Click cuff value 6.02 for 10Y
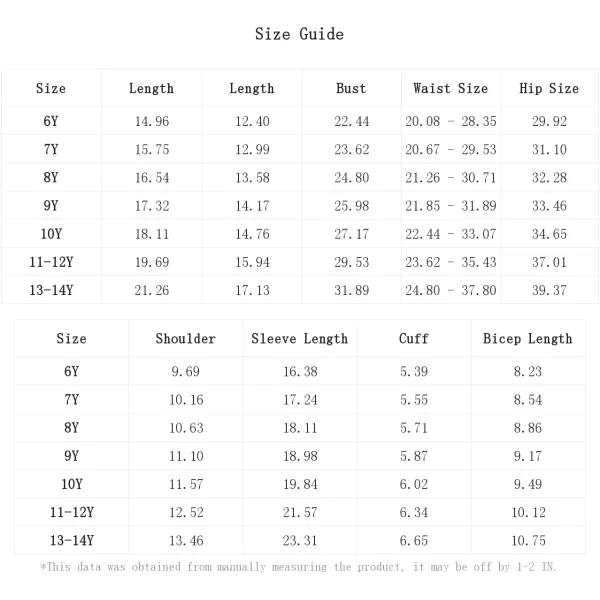The height and width of the screenshot is (600, 600). point(414,484)
